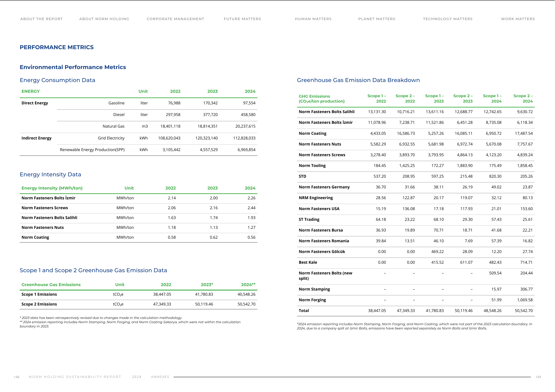Open Human Matters navigation link
This screenshot has width=555, height=392.
coord(313,19)
